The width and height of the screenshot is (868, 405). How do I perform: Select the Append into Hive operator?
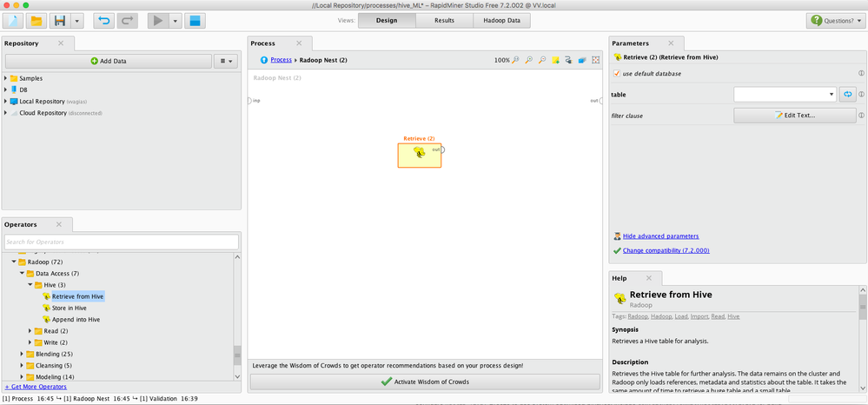[x=76, y=320]
